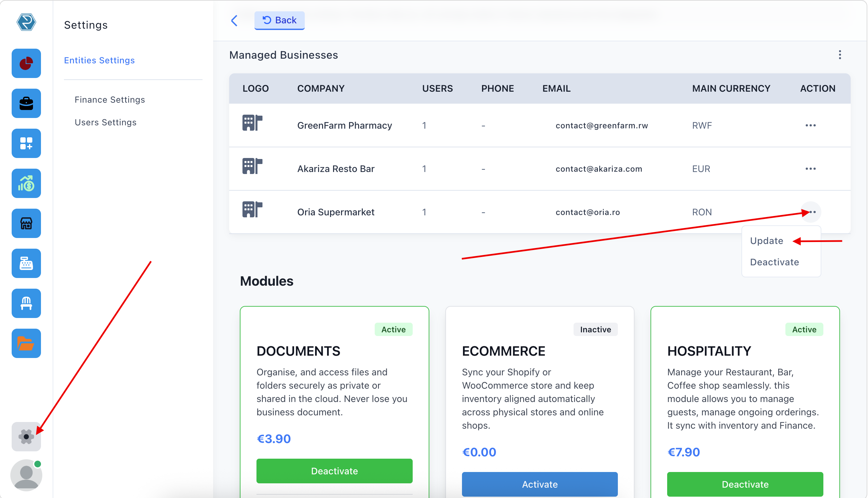Deactivate the HOSPITALITY module

click(x=745, y=484)
